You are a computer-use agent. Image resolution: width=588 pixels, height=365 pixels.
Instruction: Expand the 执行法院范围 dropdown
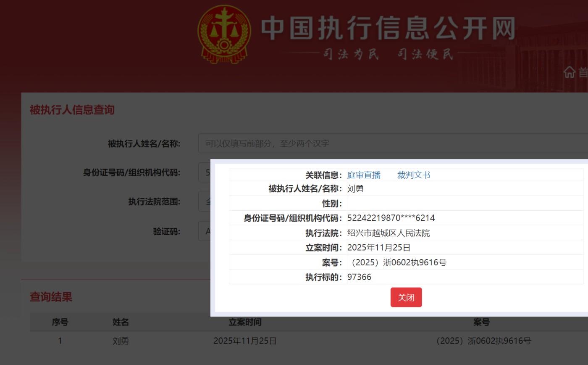[x=204, y=201]
